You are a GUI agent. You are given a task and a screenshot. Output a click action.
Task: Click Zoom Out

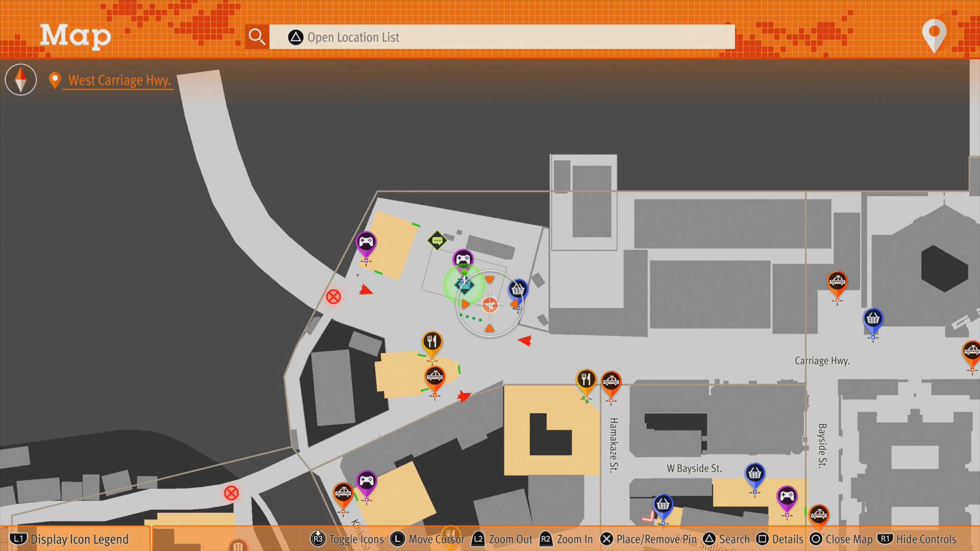[x=502, y=539]
